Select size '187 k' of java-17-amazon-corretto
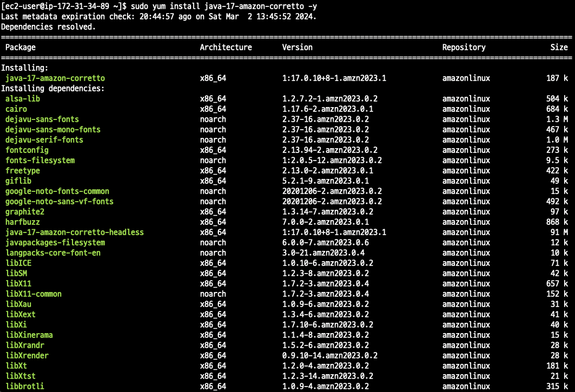Image resolution: width=575 pixels, height=392 pixels. [557, 78]
